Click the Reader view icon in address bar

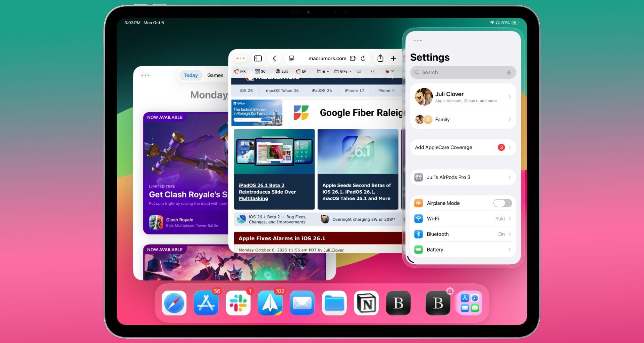point(291,58)
